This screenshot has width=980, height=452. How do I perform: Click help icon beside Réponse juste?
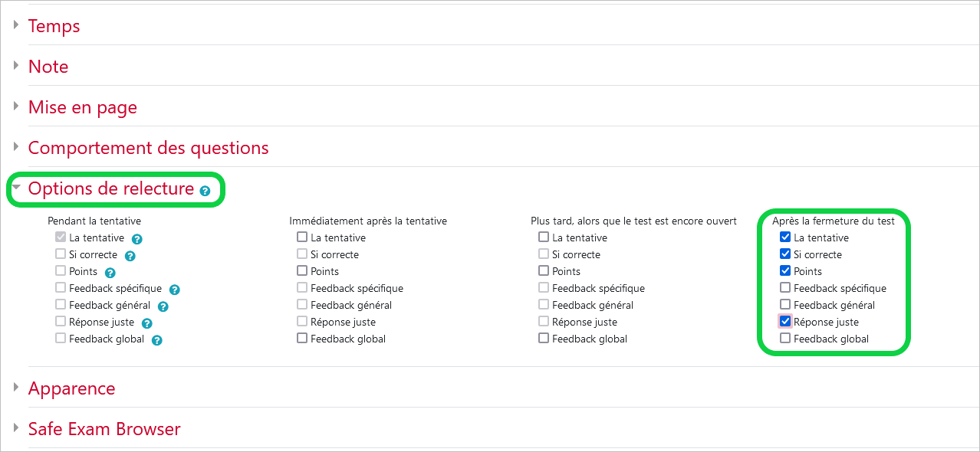146,323
